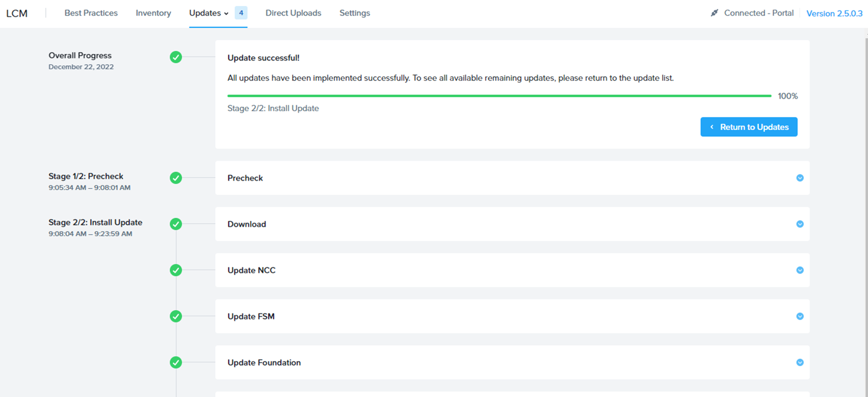
Task: Click the connection plug icon near Connected - Portal
Action: [x=714, y=13]
